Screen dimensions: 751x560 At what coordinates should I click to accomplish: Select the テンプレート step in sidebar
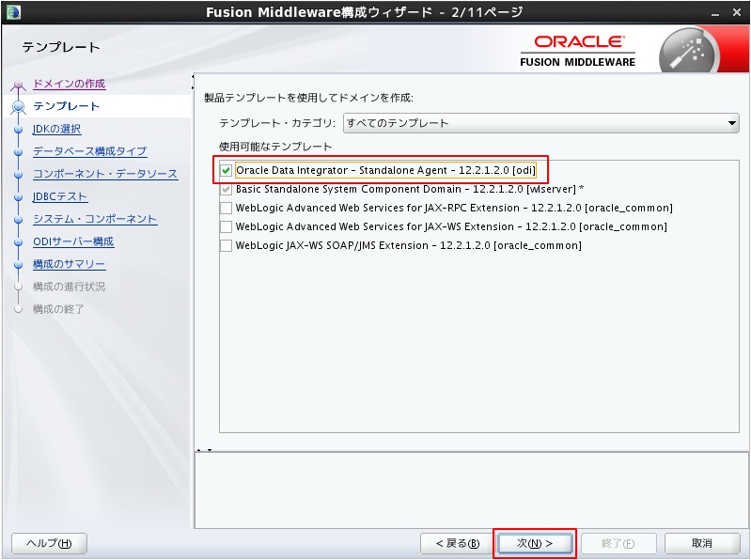(66, 106)
